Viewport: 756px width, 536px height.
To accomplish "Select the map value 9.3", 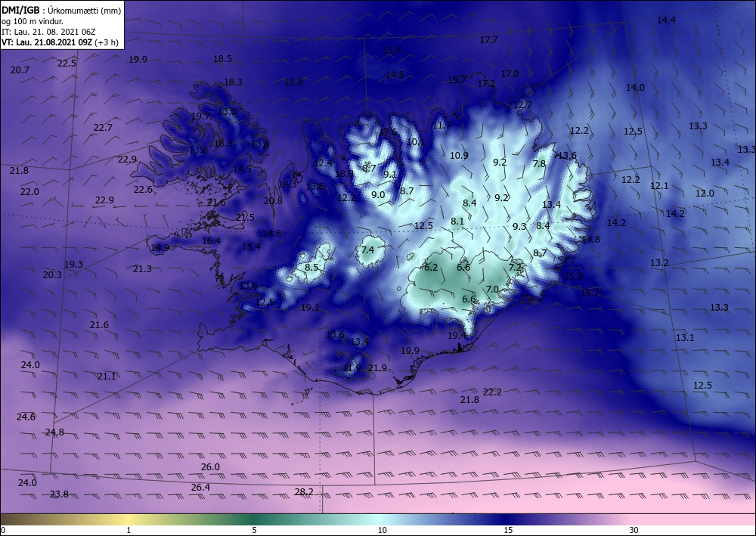I will 519,226.
